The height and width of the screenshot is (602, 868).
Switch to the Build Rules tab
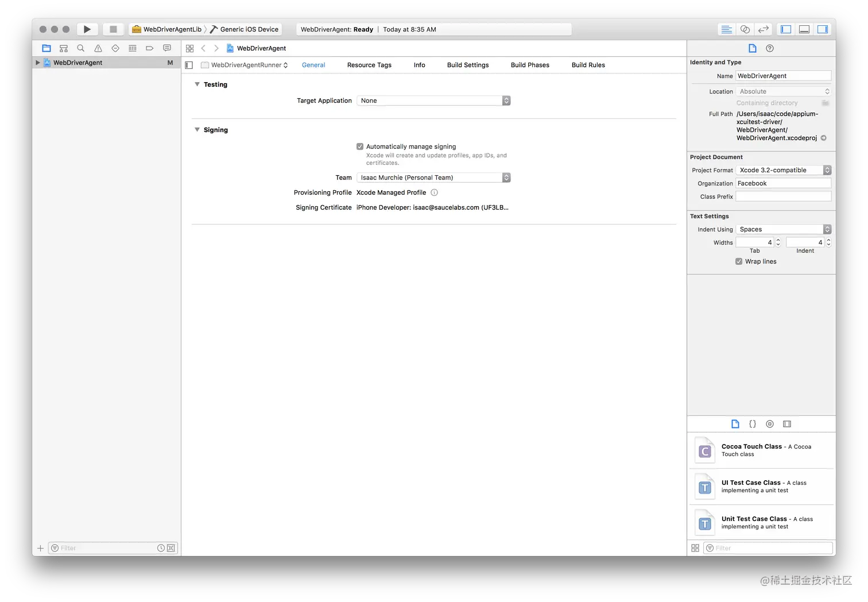click(588, 65)
